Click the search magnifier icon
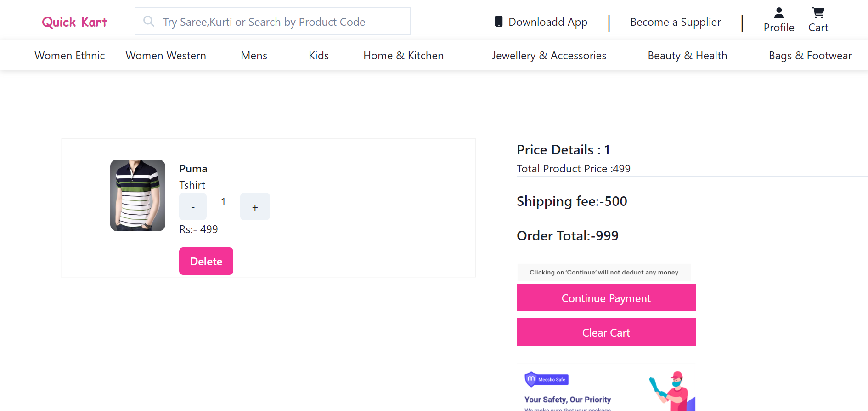The width and height of the screenshot is (868, 411). 148,21
